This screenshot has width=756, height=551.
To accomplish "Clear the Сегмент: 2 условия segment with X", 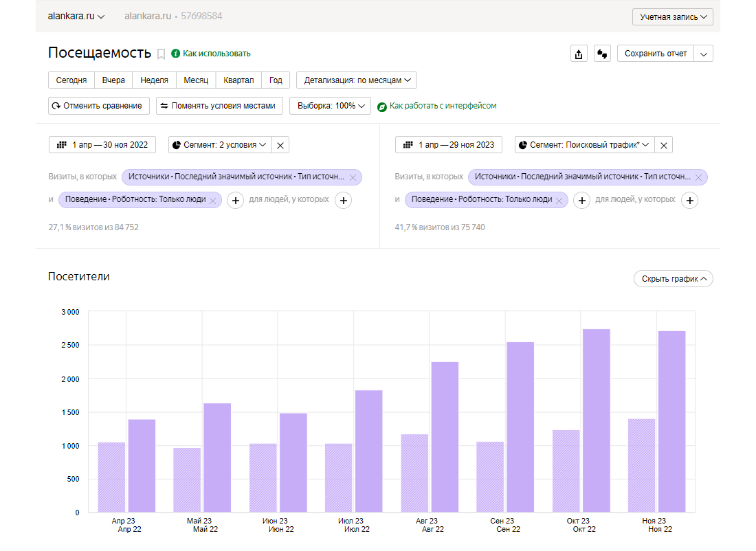I will click(280, 144).
